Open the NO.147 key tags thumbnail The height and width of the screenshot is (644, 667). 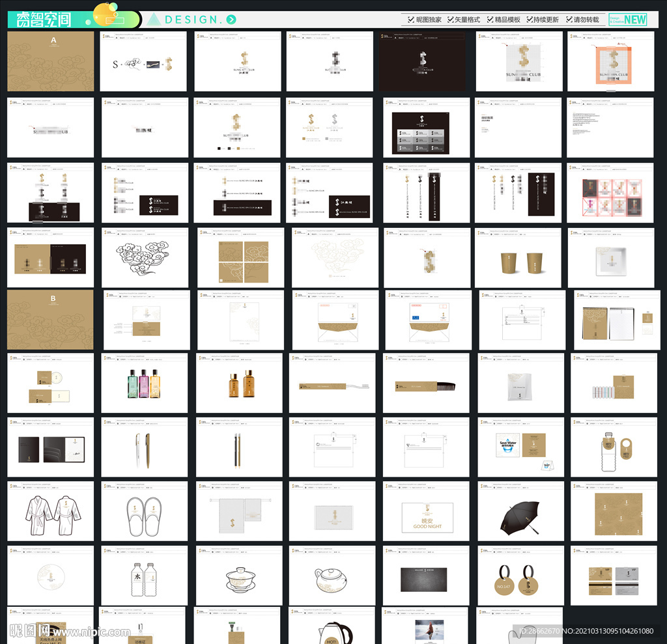[x=520, y=576]
